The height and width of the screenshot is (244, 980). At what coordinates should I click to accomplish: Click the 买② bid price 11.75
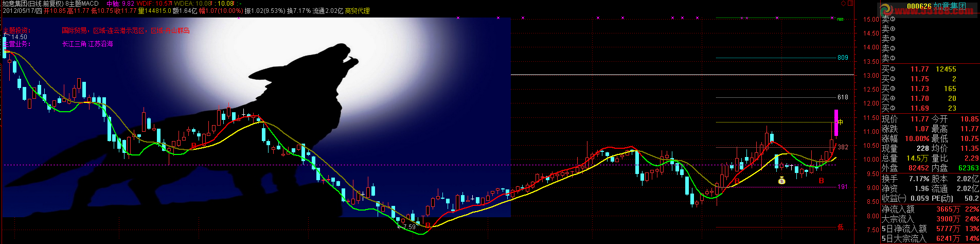pyautogui.click(x=920, y=79)
